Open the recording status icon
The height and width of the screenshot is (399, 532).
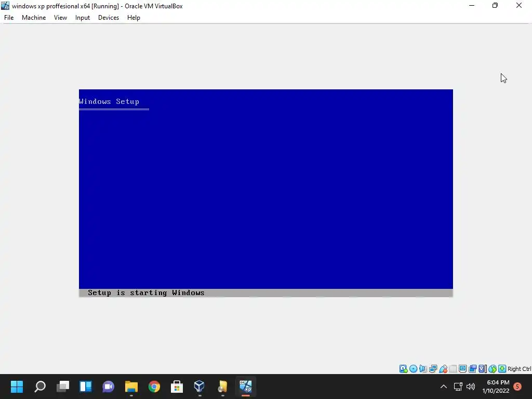472,369
